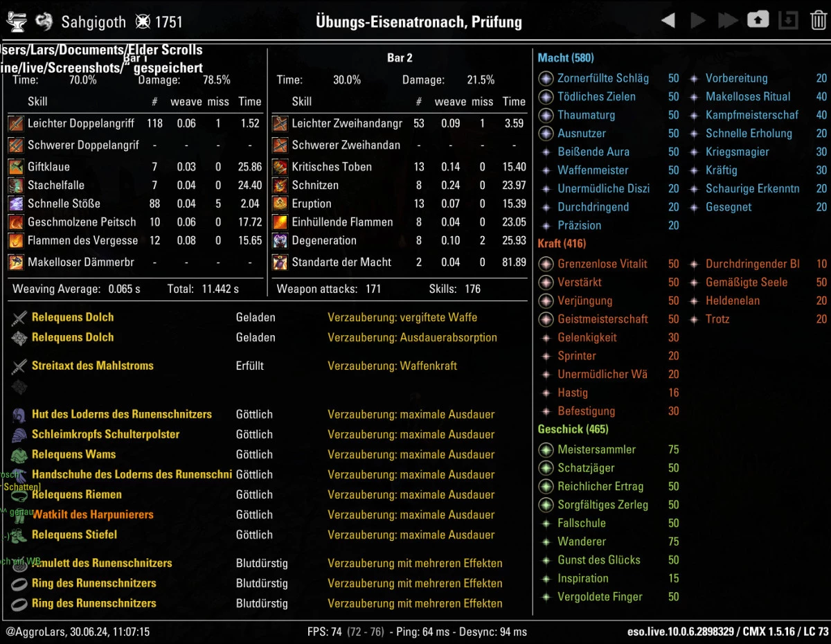Image resolution: width=831 pixels, height=644 pixels.
Task: Click Handschuhe des Loderns des Runenschnitzers
Action: [x=132, y=474]
